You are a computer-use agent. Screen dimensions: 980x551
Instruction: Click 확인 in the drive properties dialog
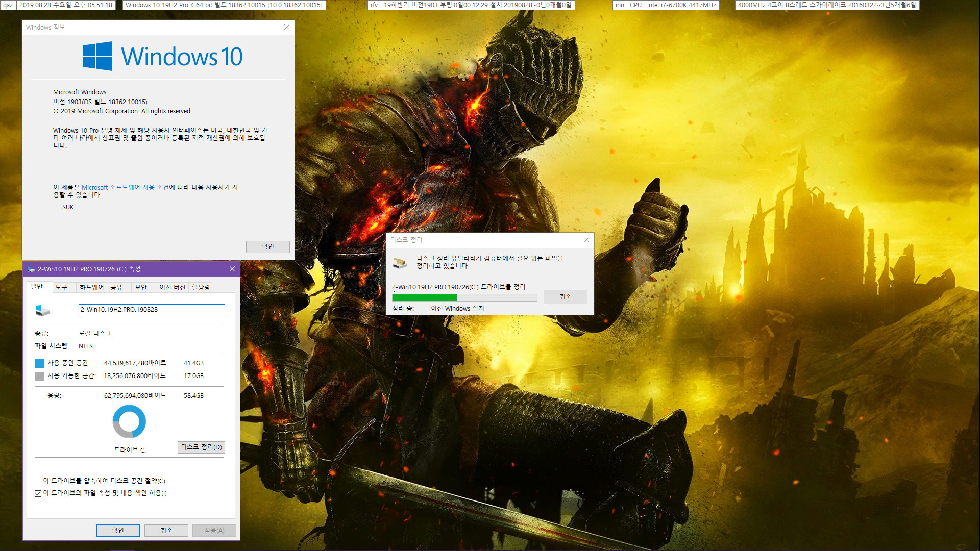pyautogui.click(x=118, y=530)
